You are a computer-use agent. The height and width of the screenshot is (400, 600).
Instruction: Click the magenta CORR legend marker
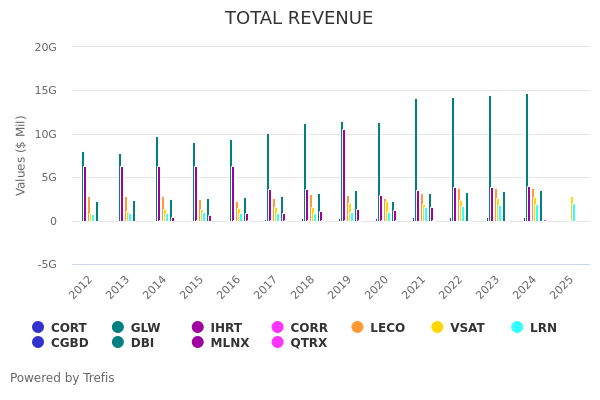[x=278, y=327]
